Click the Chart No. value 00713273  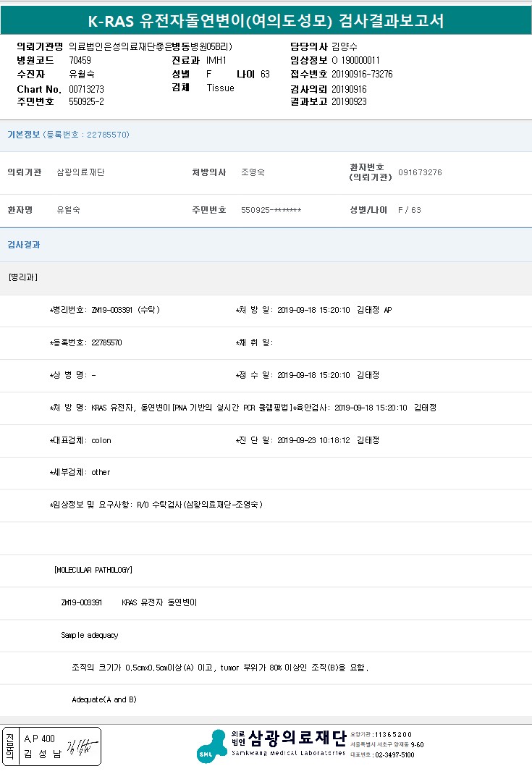pos(87,88)
